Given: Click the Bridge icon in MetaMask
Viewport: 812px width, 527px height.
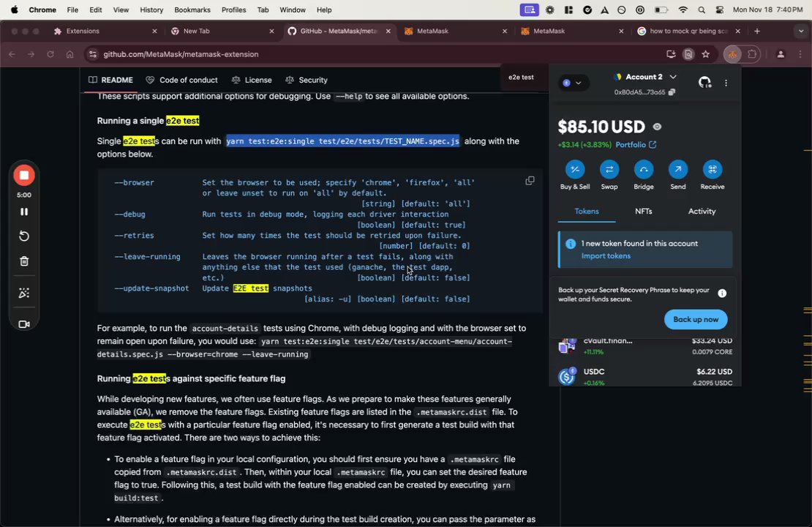Looking at the screenshot, I should click(x=644, y=170).
